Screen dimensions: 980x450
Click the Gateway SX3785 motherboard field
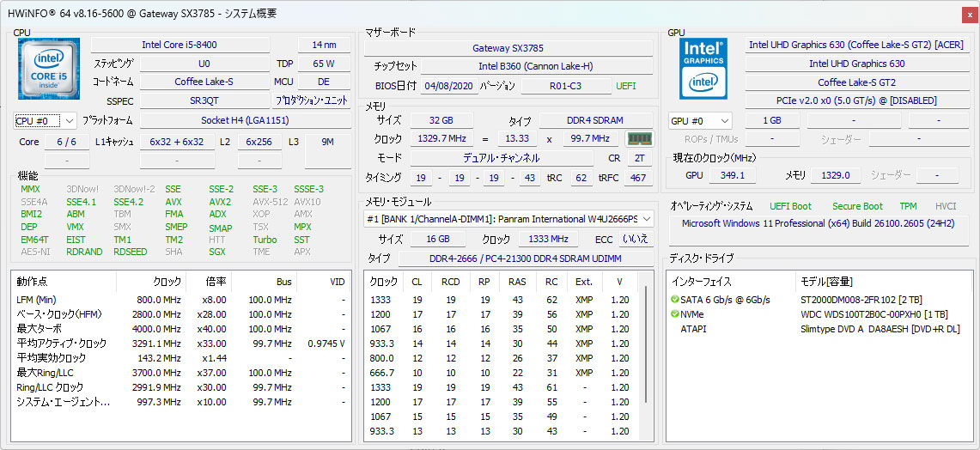pyautogui.click(x=508, y=48)
